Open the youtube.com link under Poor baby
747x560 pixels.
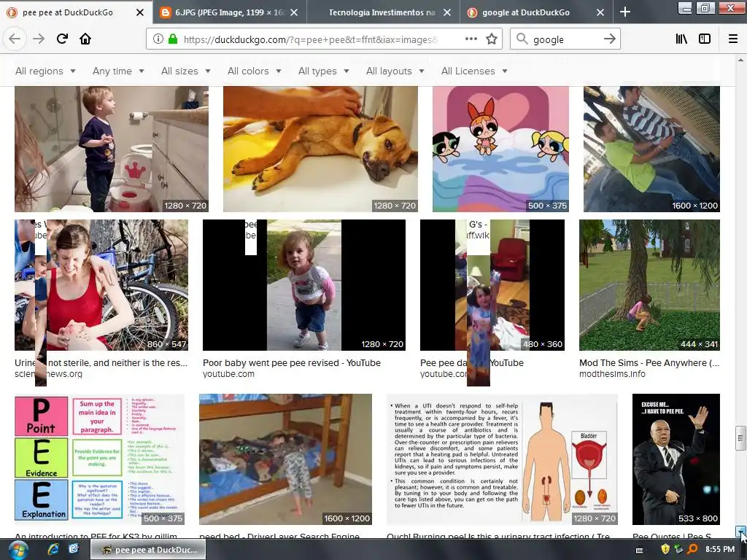(228, 374)
